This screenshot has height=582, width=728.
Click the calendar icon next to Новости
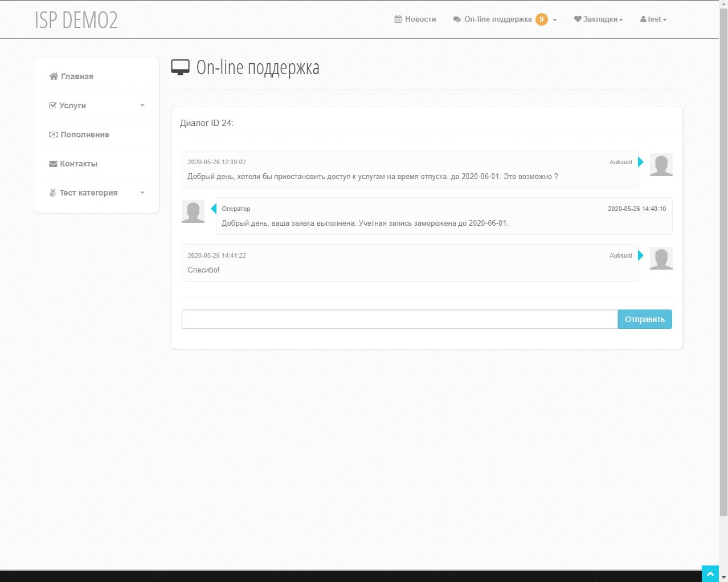[x=398, y=19]
